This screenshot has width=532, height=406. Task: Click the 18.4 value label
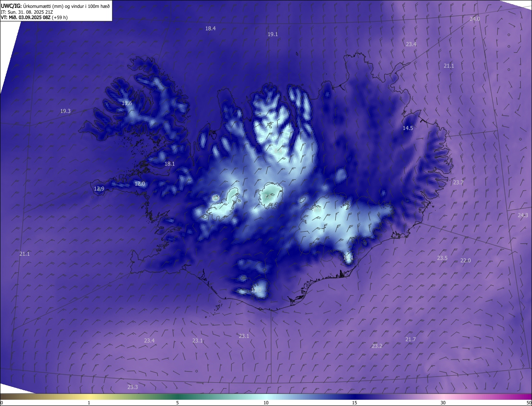210,29
